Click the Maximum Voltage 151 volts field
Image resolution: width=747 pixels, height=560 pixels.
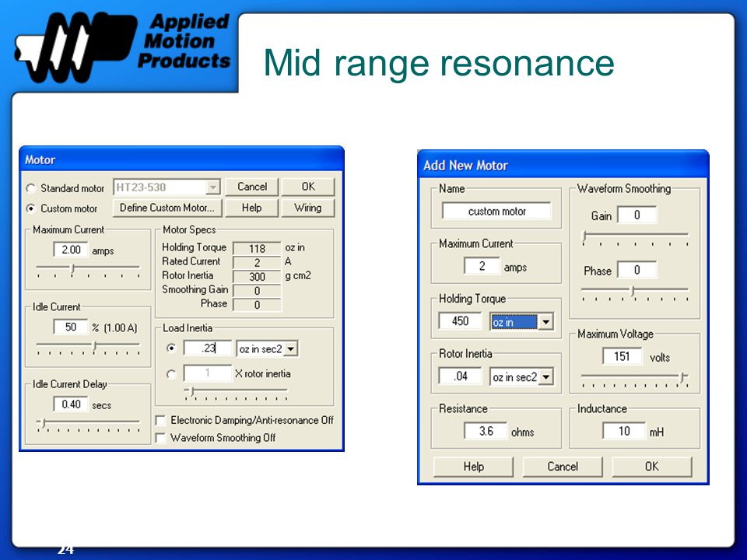[622, 356]
